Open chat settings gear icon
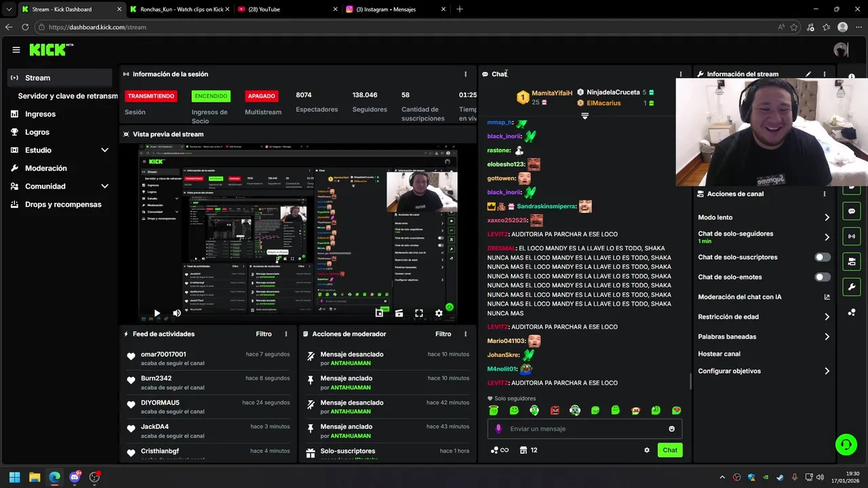Viewport: 868px width, 488px height. pyautogui.click(x=647, y=450)
